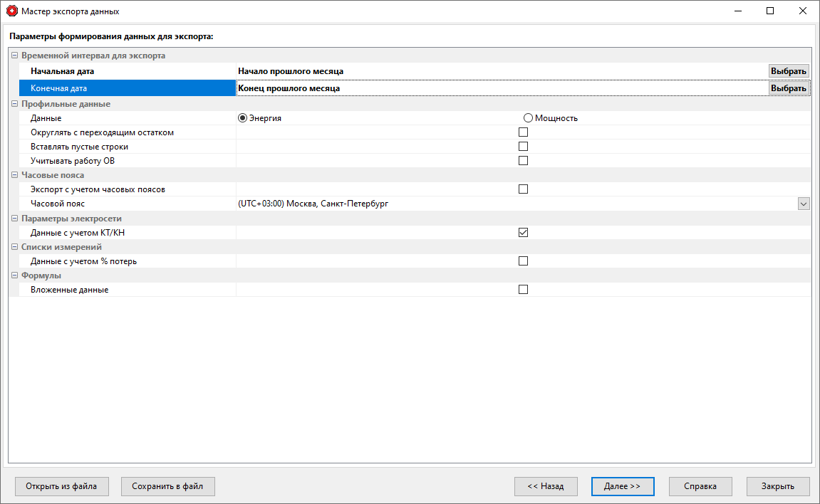Uncheck "Данные с учетом КТ/КН"
The width and height of the screenshot is (820, 504).
pos(524,231)
